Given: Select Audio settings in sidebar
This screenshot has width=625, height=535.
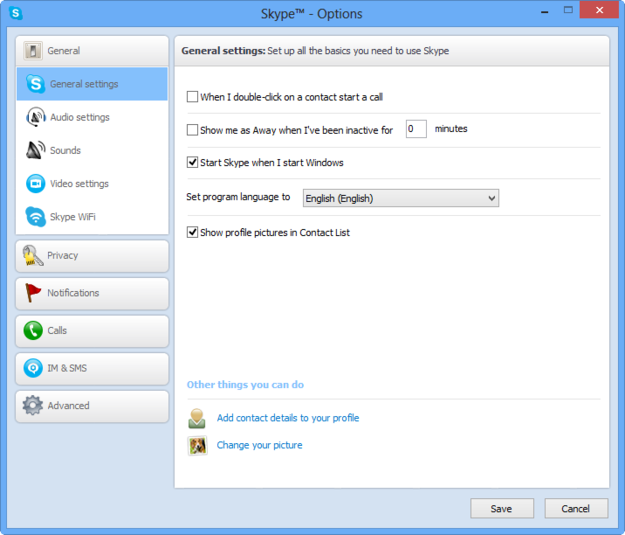Looking at the screenshot, I should [92, 117].
